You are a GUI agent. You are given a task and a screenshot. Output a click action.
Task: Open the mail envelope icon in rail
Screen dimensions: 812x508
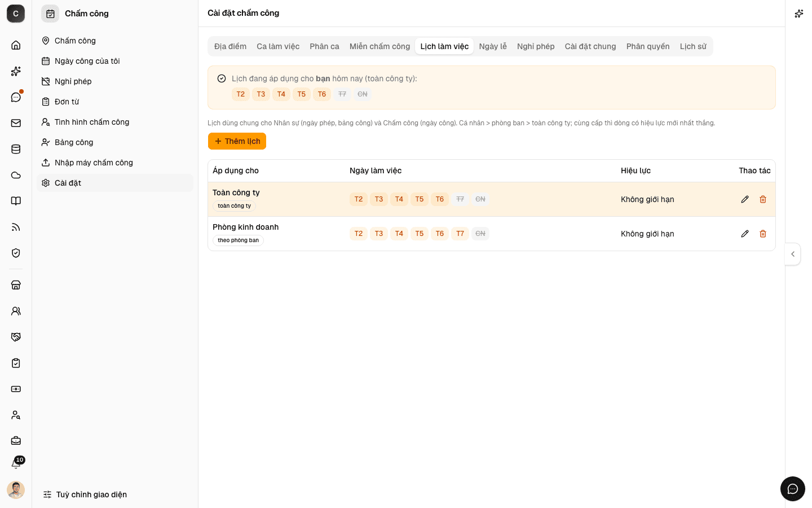pos(16,123)
